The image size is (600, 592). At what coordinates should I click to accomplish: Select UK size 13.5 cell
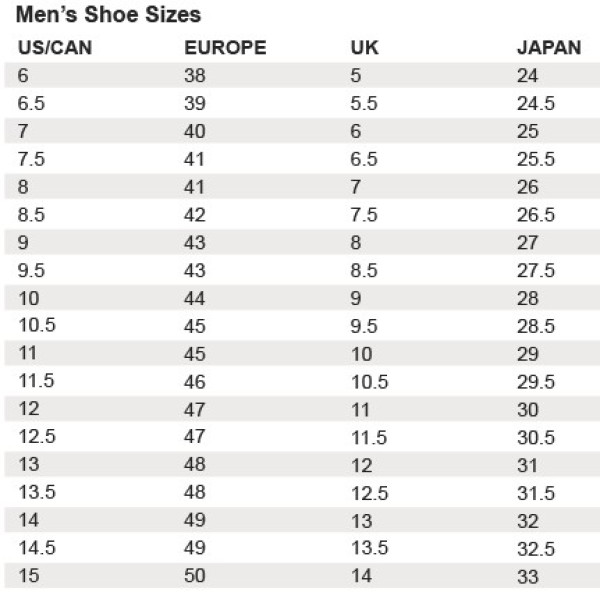(x=370, y=548)
